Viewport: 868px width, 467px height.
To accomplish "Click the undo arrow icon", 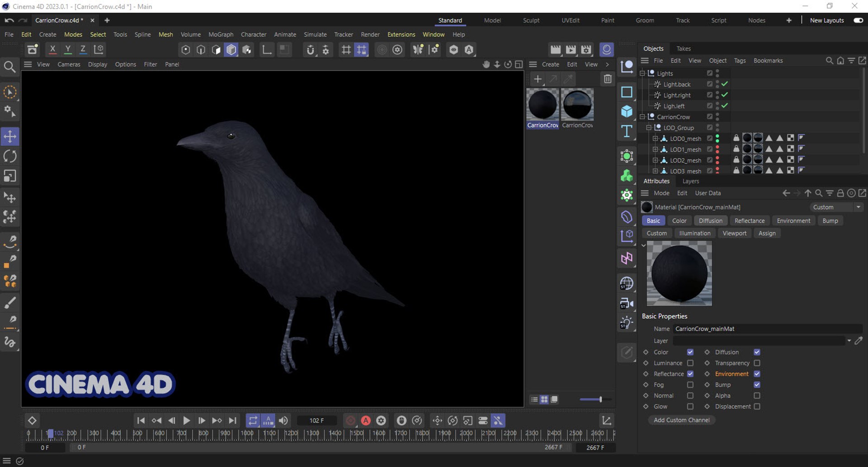I will click(x=9, y=20).
